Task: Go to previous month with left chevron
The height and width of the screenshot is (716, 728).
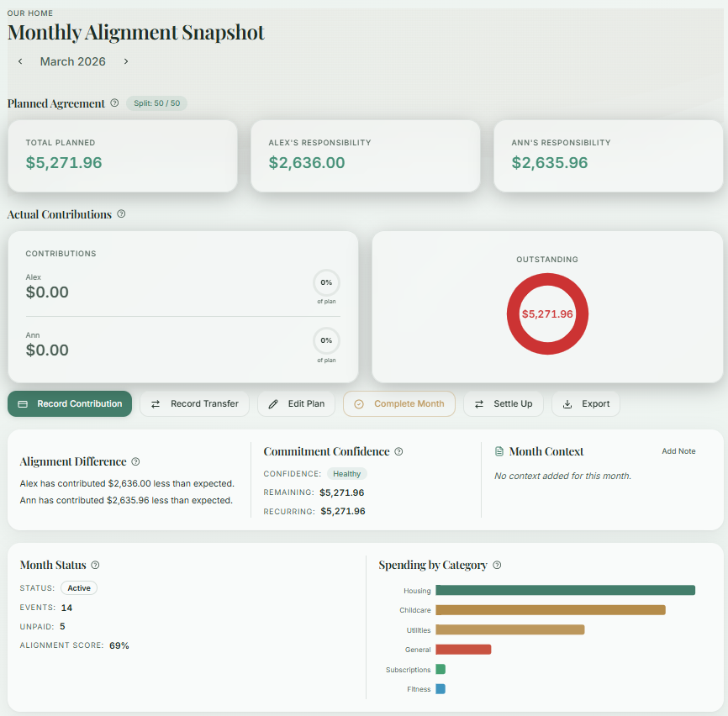Action: coord(20,61)
